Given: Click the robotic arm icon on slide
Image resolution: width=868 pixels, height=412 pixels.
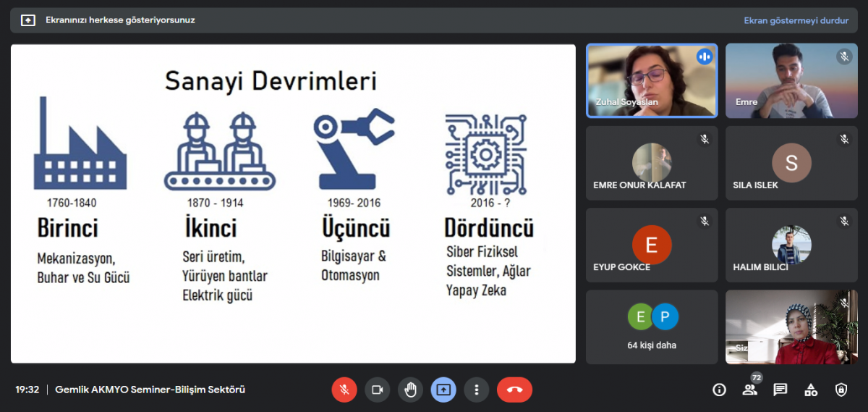Looking at the screenshot, I should [354, 148].
